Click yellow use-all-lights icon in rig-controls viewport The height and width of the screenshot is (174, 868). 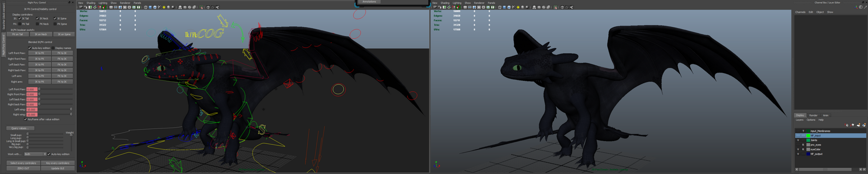point(164,7)
